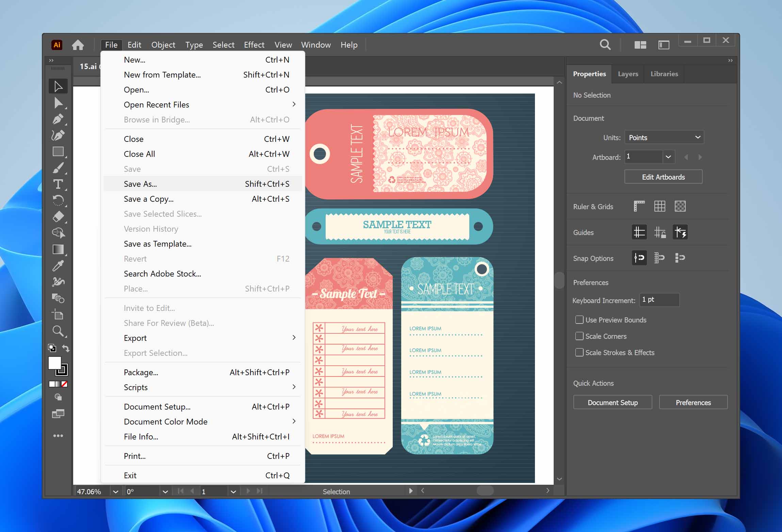Select the Eyedropper tool
Image resolution: width=782 pixels, height=532 pixels.
(x=58, y=266)
